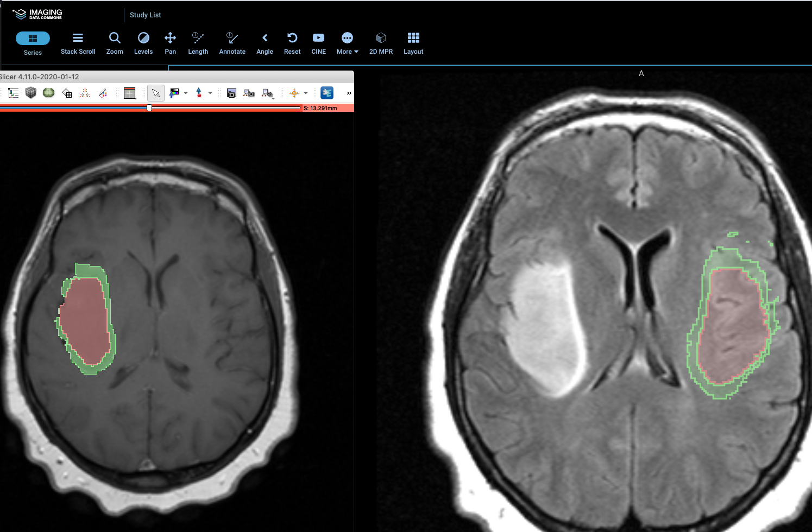
Task: Open Slicer Data module tree icon
Action: click(x=14, y=93)
